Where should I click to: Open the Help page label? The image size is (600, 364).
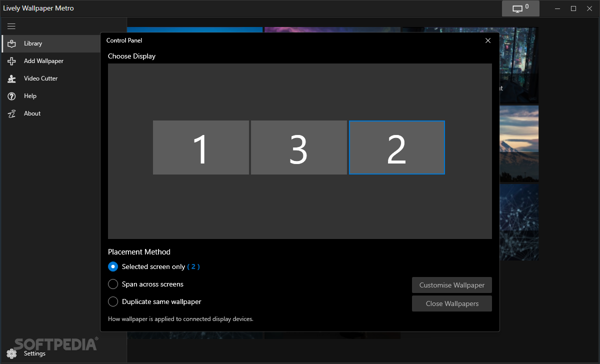30,96
